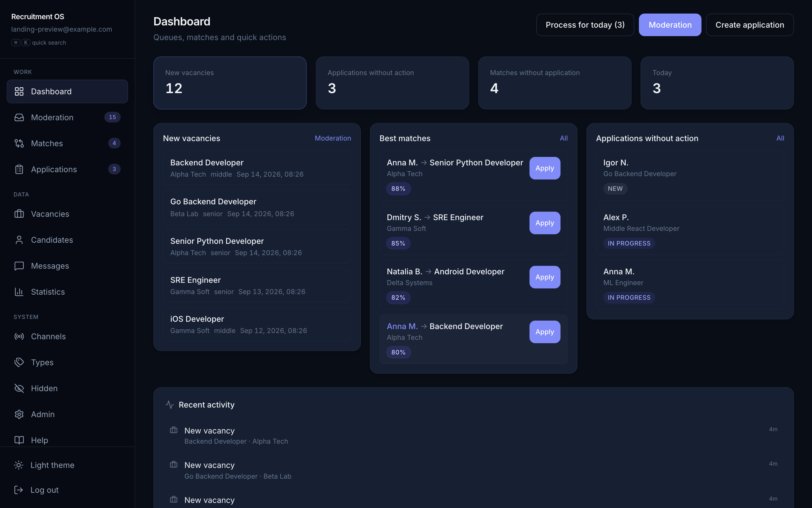Click the Statistics bar chart icon
Screen dimensions: 812x508
(x=19, y=292)
